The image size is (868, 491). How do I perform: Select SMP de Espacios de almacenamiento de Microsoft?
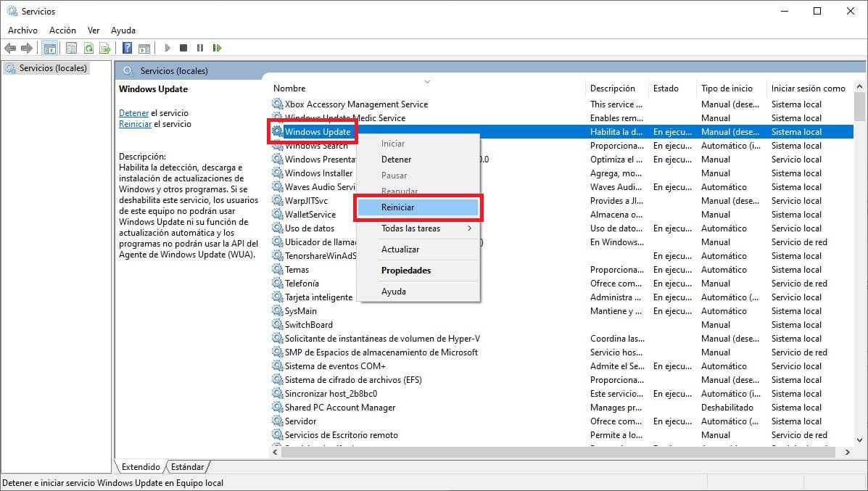pos(381,352)
